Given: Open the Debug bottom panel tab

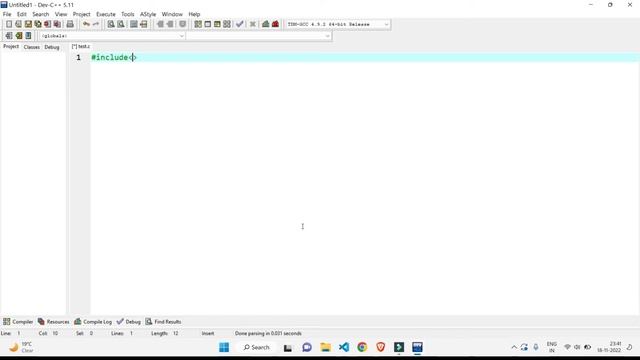Looking at the screenshot, I should pyautogui.click(x=129, y=322).
